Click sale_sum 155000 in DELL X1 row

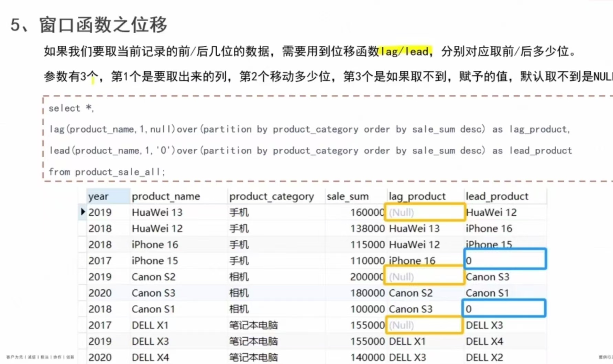click(367, 325)
